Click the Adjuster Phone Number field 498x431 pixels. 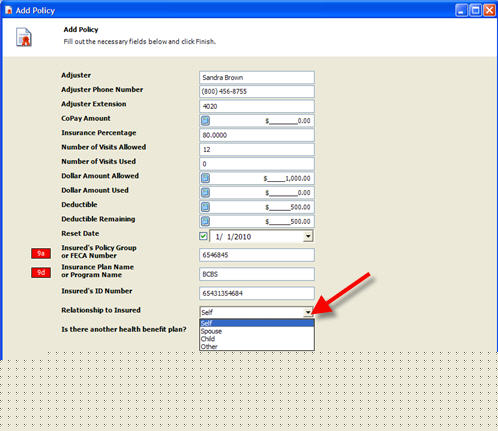(x=257, y=92)
